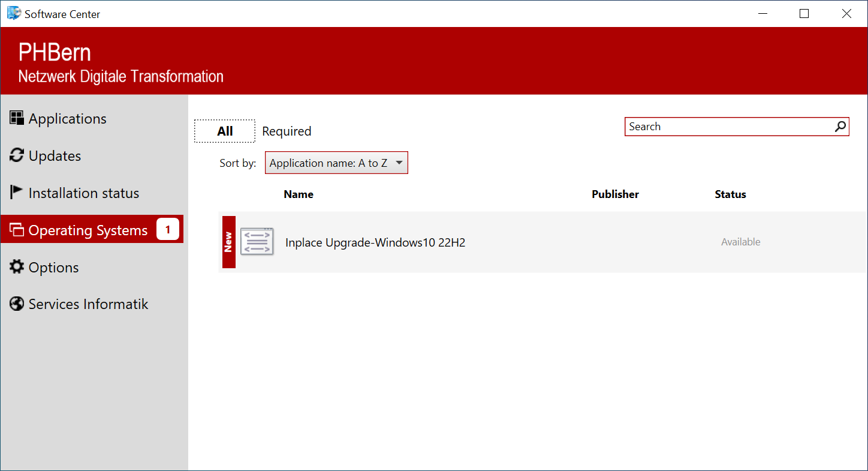The image size is (868, 471).
Task: Click the Updates refresh arrows icon
Action: pyautogui.click(x=17, y=155)
